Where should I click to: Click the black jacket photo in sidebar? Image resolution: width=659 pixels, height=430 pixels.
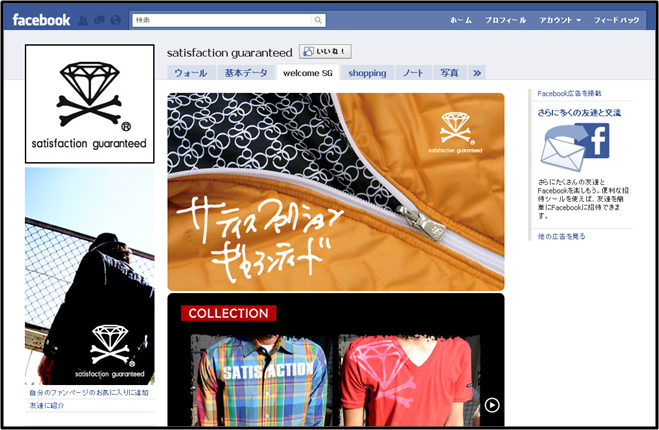[90, 276]
